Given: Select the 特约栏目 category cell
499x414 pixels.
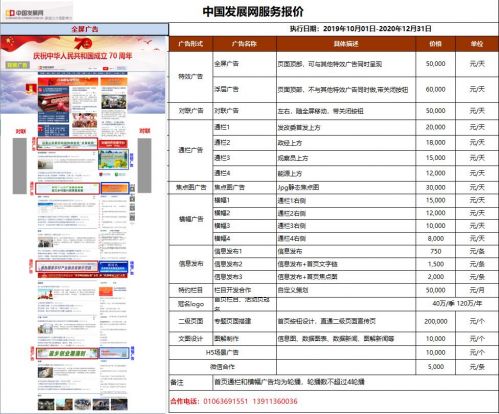Looking at the screenshot, I should 191,290.
